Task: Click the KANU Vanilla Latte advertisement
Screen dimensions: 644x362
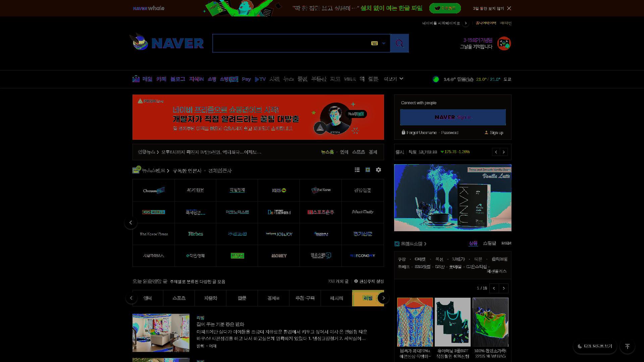Action: tap(453, 198)
